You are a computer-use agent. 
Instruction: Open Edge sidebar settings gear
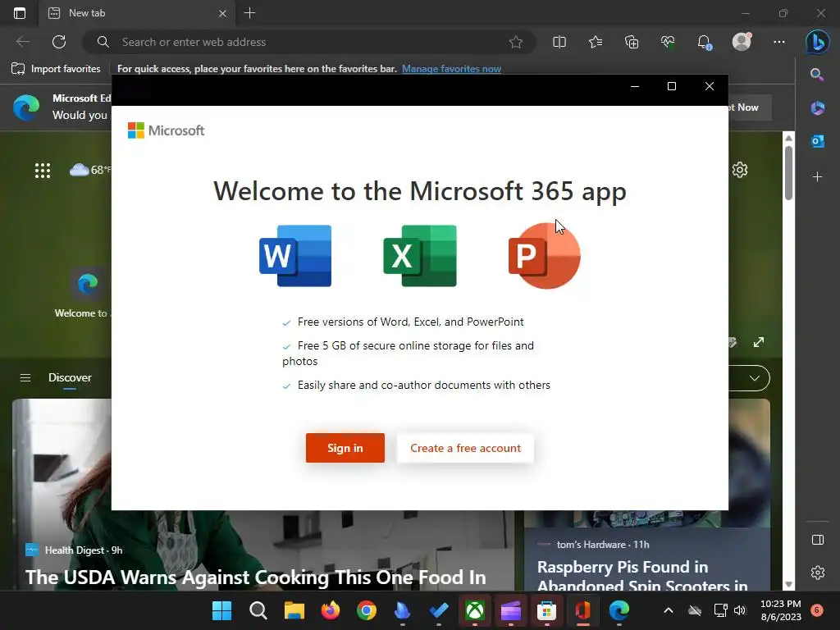[x=818, y=573]
